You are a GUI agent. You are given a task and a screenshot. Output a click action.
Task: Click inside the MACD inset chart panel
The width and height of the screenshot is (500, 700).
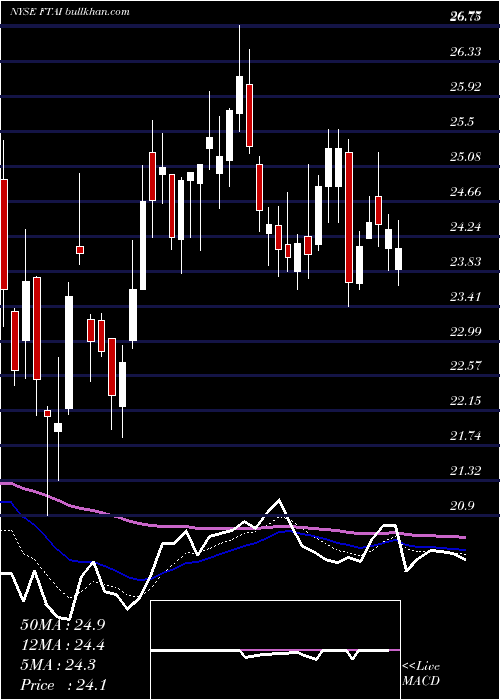275,650
